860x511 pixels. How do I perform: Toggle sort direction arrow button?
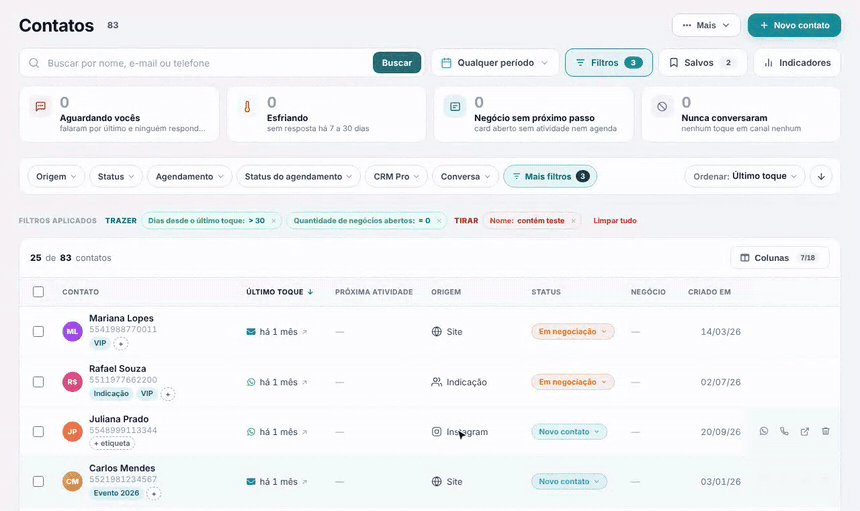[821, 177]
